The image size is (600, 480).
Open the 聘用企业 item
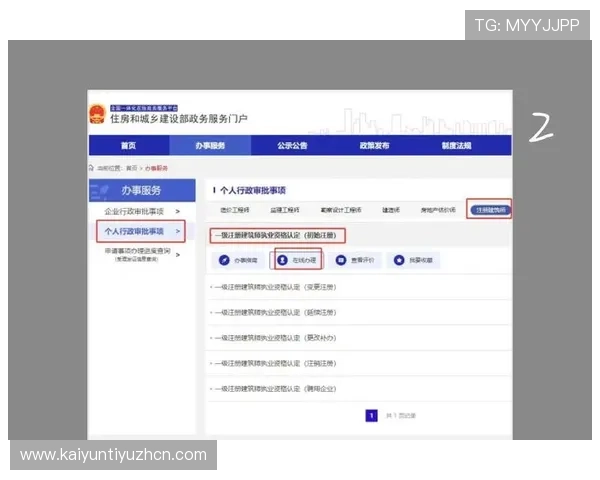point(275,389)
